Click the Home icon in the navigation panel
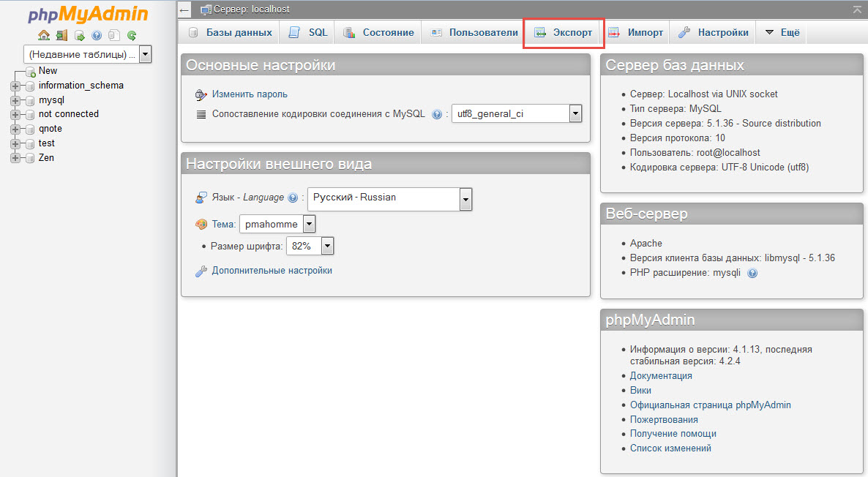868x477 pixels. point(44,35)
